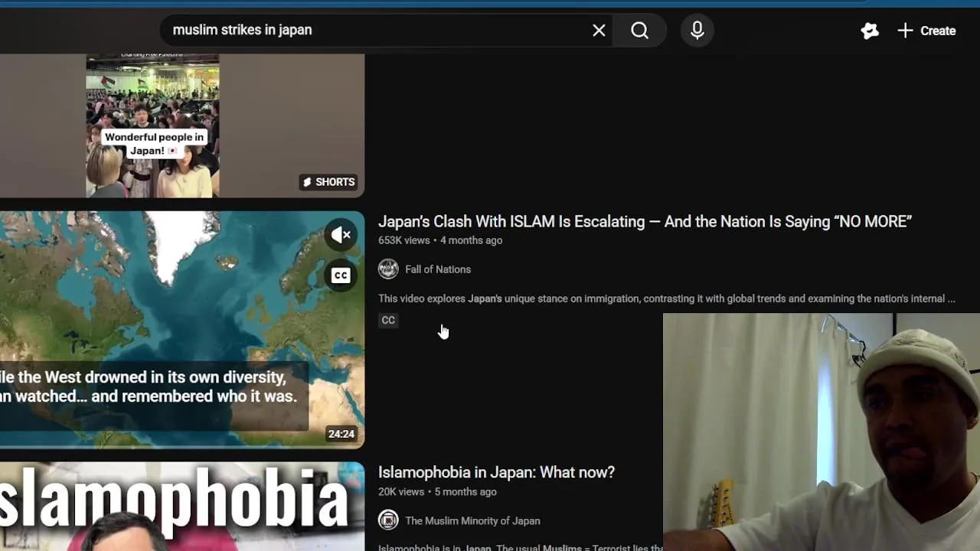Open video 'Islamophobia in Japan: What now?'
The height and width of the screenshot is (551, 980).
496,473
